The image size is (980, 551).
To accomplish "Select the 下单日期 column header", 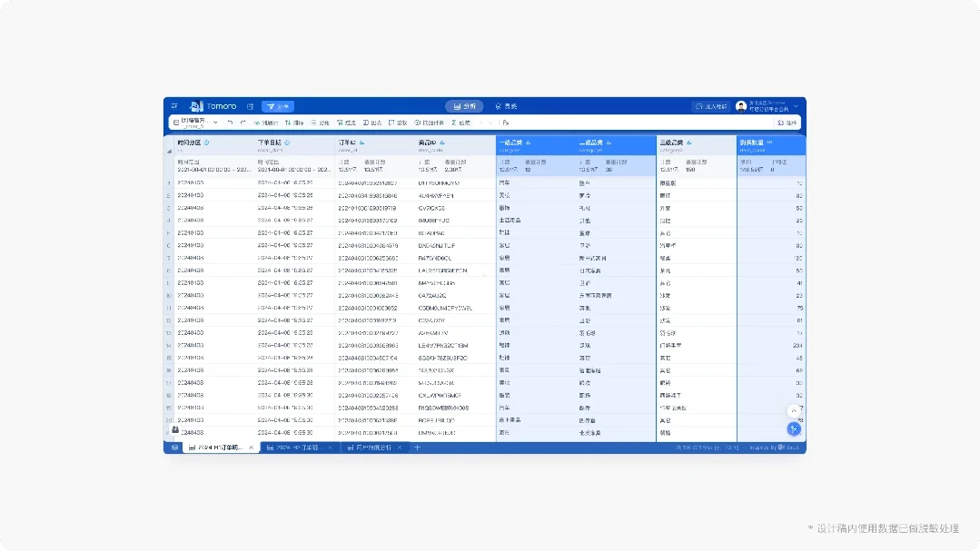I will (x=294, y=145).
